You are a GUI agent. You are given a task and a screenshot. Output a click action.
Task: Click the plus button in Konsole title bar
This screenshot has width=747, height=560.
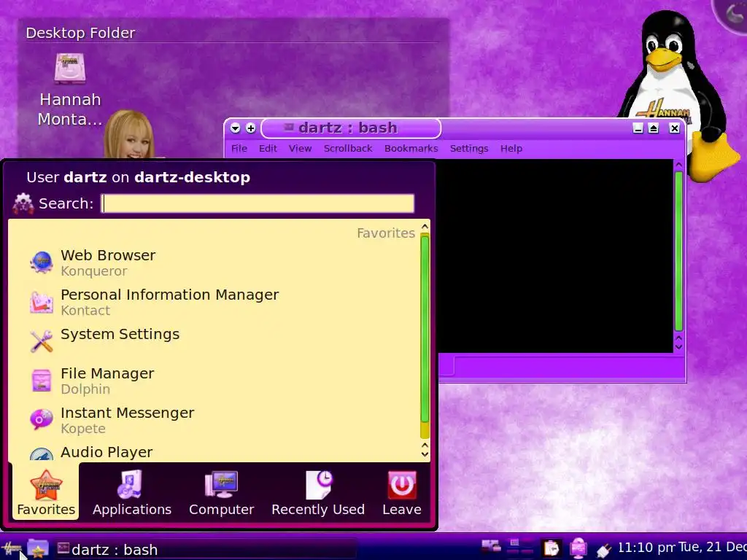[251, 128]
